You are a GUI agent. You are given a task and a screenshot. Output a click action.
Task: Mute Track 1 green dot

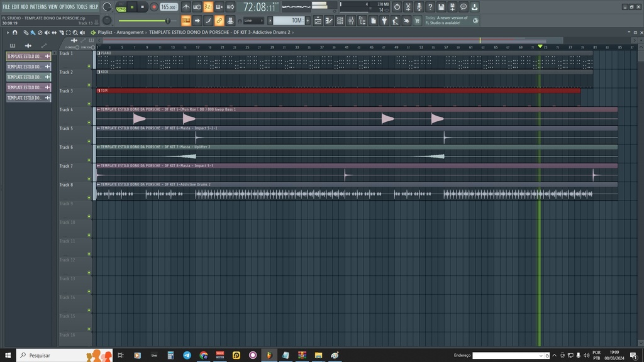click(89, 66)
